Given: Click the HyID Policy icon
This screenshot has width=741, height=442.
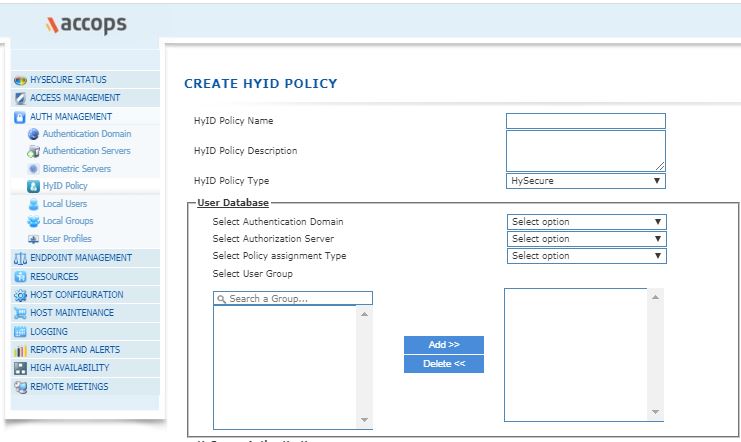Looking at the screenshot, I should tap(33, 186).
